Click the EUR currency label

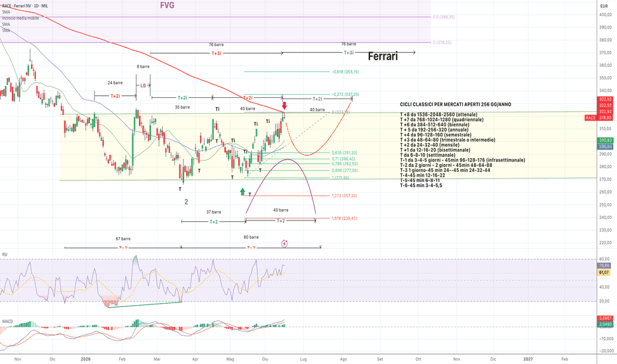[604, 6]
